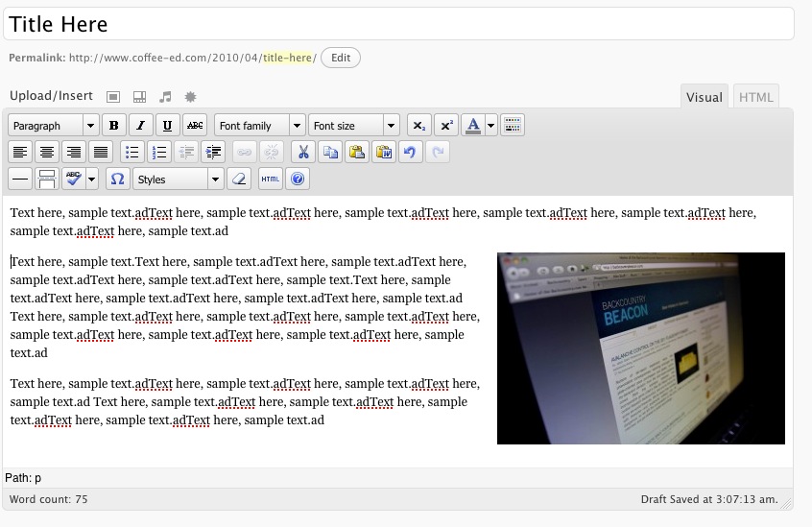
Task: Apply Superscript formatting
Action: (446, 126)
